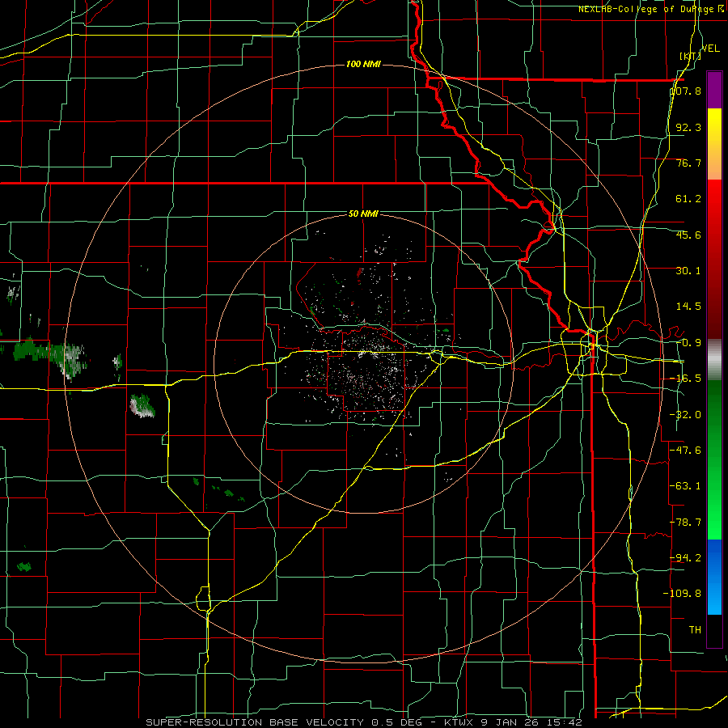Click the 92.3 velocity scale value
Viewport: 728px width, 728px height.
[688, 127]
